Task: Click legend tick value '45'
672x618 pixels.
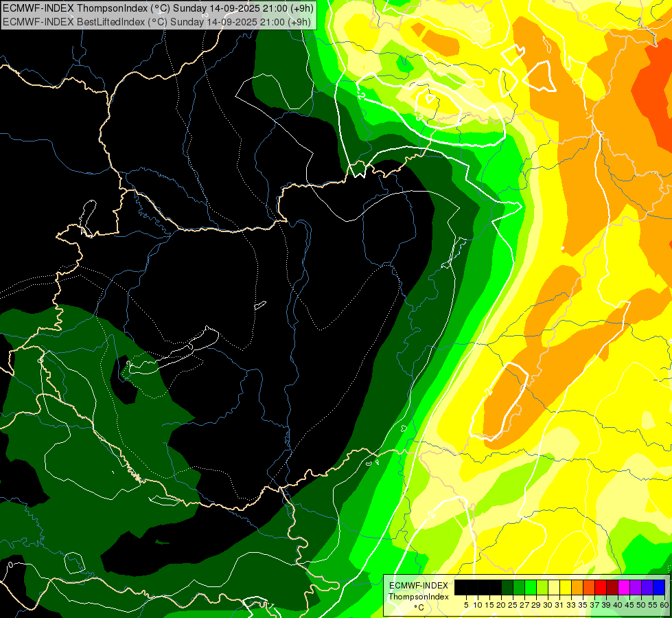Action: (630, 605)
